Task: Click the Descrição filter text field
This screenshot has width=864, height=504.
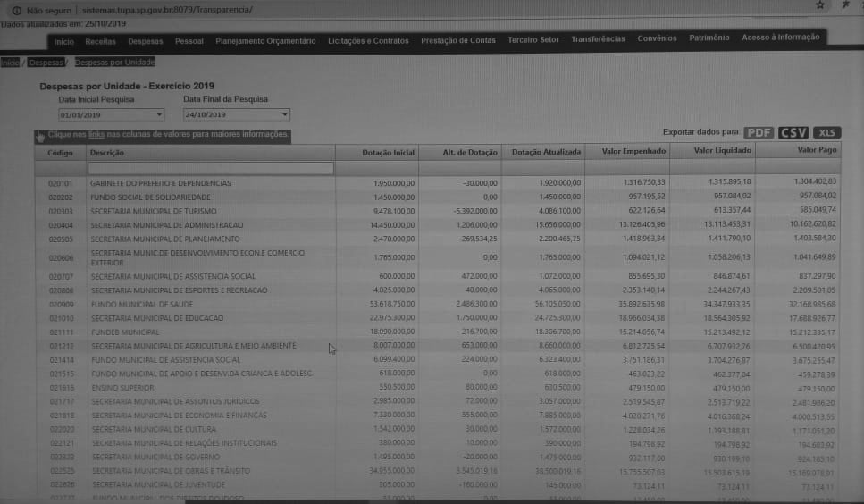Action: click(210, 168)
